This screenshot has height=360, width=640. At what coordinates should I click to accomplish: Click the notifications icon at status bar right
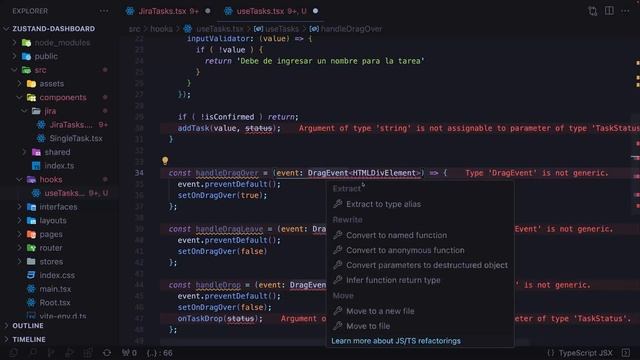626,353
